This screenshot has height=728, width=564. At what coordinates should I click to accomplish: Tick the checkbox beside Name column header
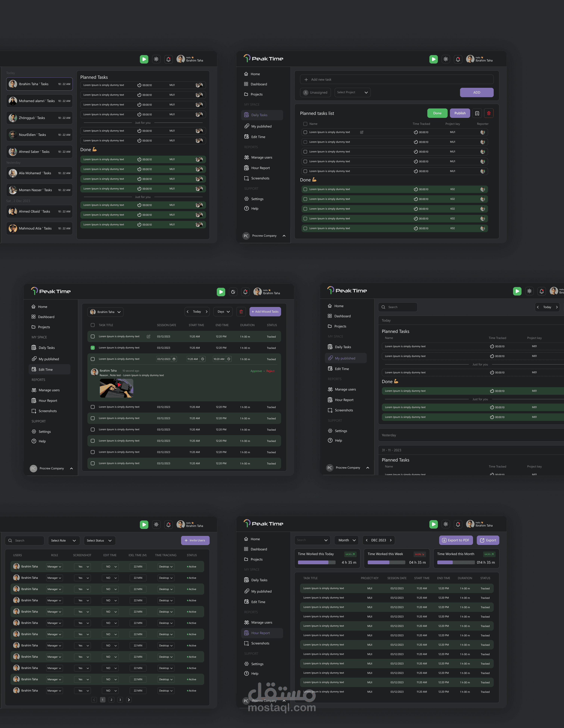305,124
